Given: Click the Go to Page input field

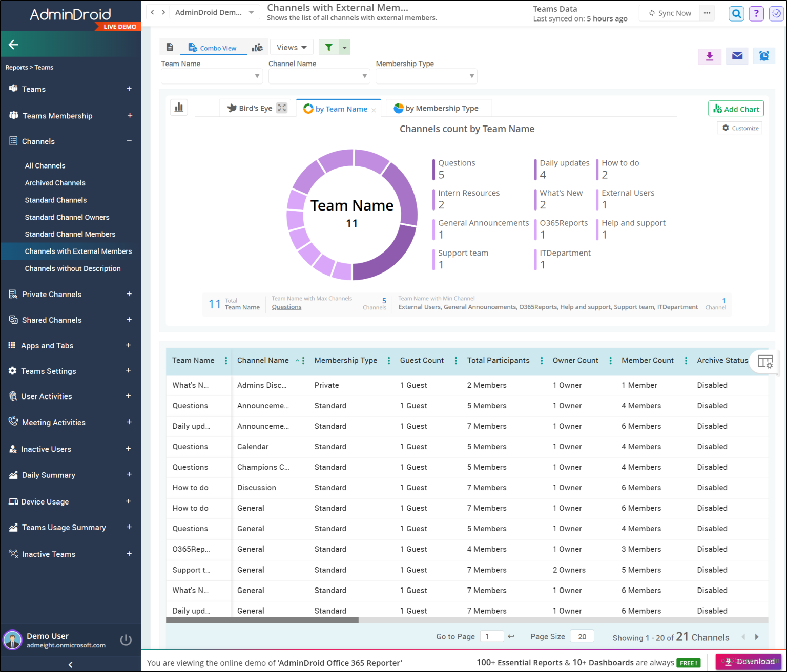Looking at the screenshot, I should (x=491, y=636).
